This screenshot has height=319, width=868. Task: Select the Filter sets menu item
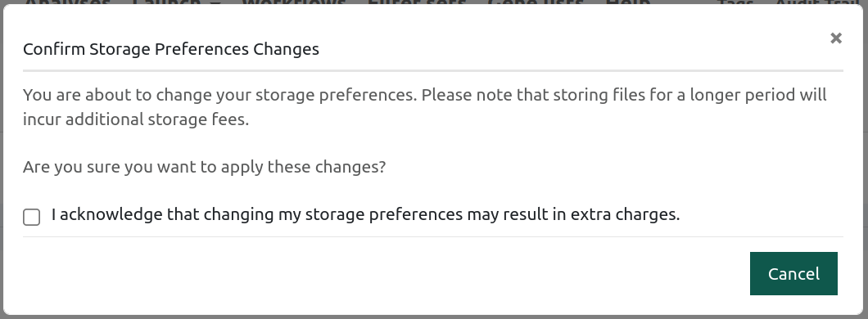416,2
